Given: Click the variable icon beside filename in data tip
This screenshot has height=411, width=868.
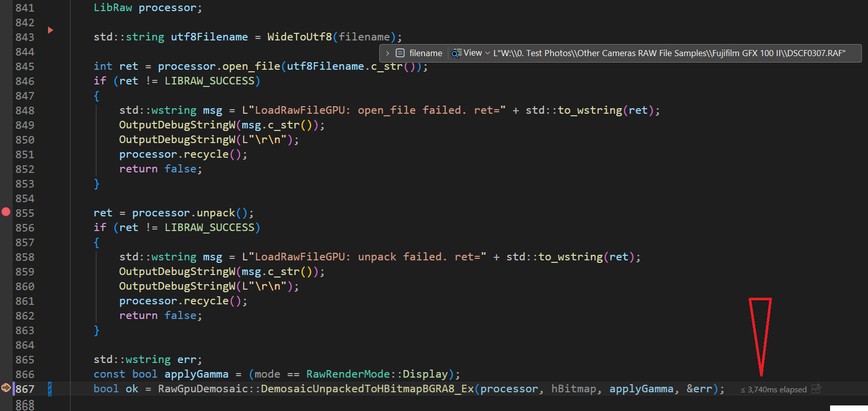Looking at the screenshot, I should point(400,53).
